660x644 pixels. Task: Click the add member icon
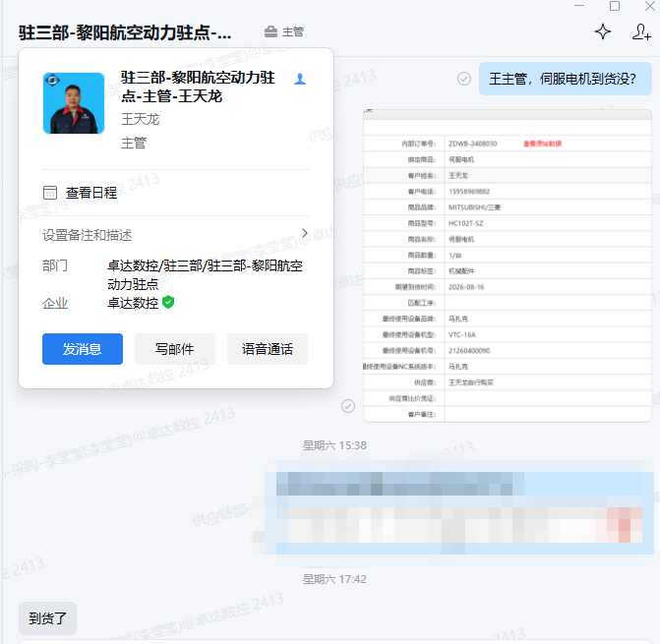(641, 32)
